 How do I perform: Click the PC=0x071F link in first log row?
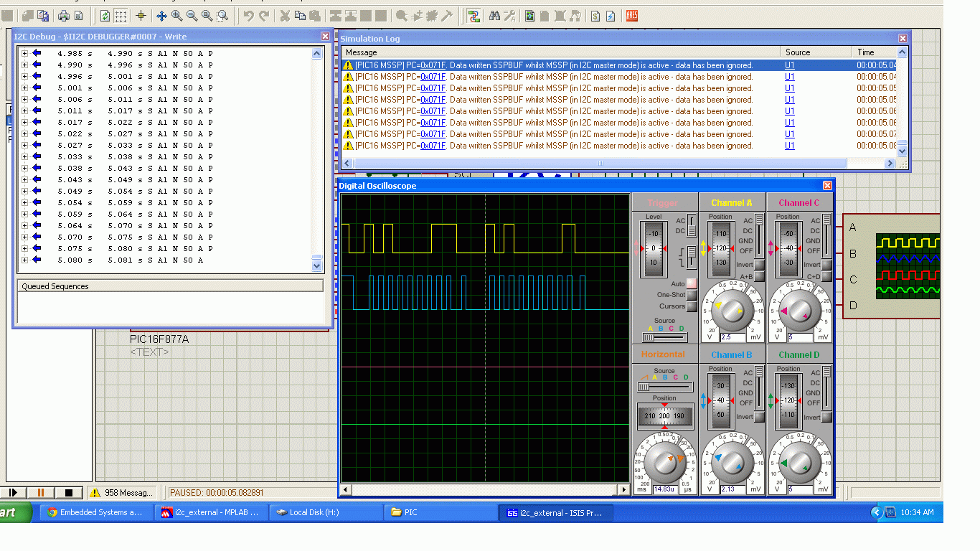tap(433, 65)
